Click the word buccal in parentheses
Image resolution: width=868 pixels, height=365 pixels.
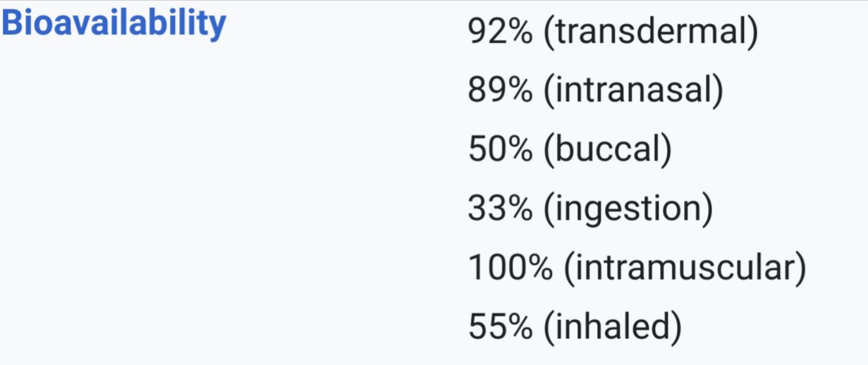608,151
